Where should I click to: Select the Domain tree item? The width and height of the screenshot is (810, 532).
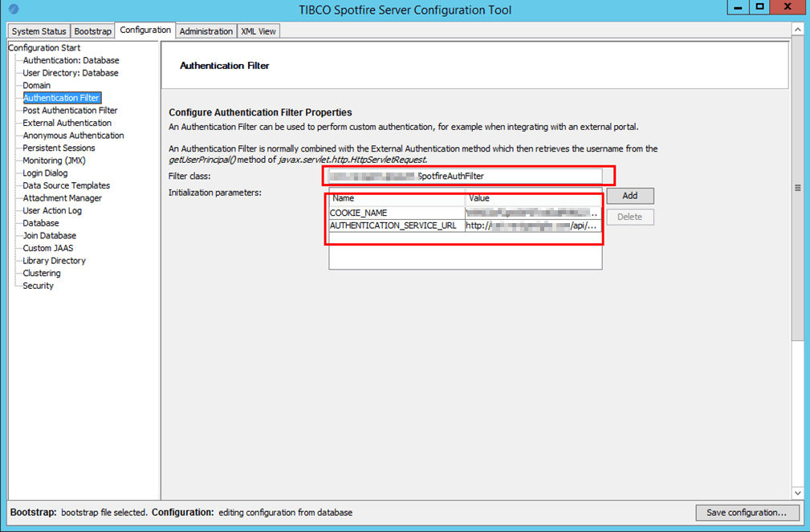pyautogui.click(x=37, y=85)
